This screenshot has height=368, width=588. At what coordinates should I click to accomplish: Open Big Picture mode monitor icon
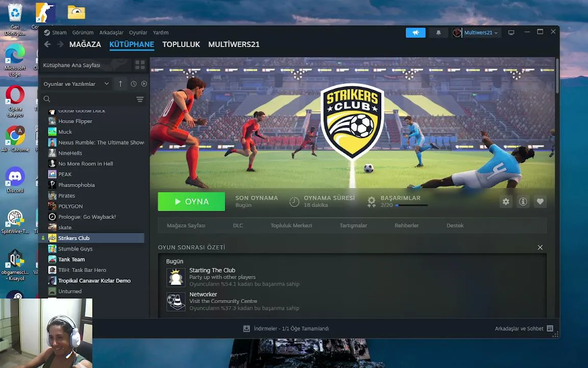point(511,33)
